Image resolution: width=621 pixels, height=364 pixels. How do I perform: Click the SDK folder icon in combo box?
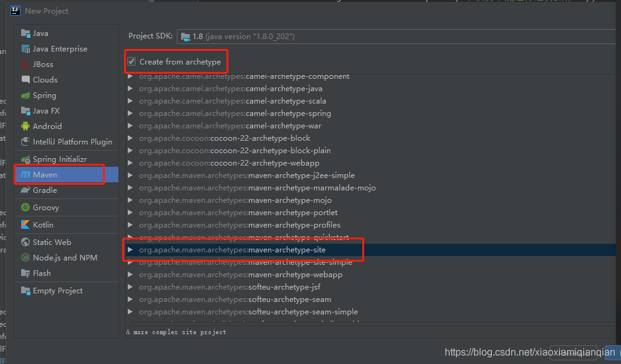click(x=185, y=37)
